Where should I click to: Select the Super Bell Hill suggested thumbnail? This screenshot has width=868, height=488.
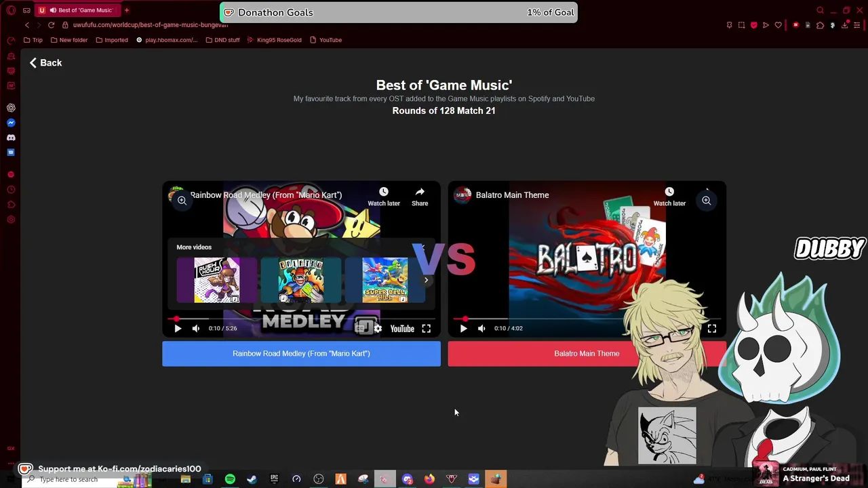click(384, 280)
